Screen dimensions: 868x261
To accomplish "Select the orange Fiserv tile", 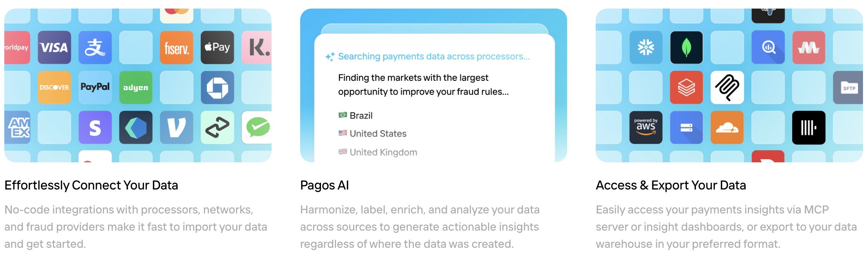I will [176, 48].
